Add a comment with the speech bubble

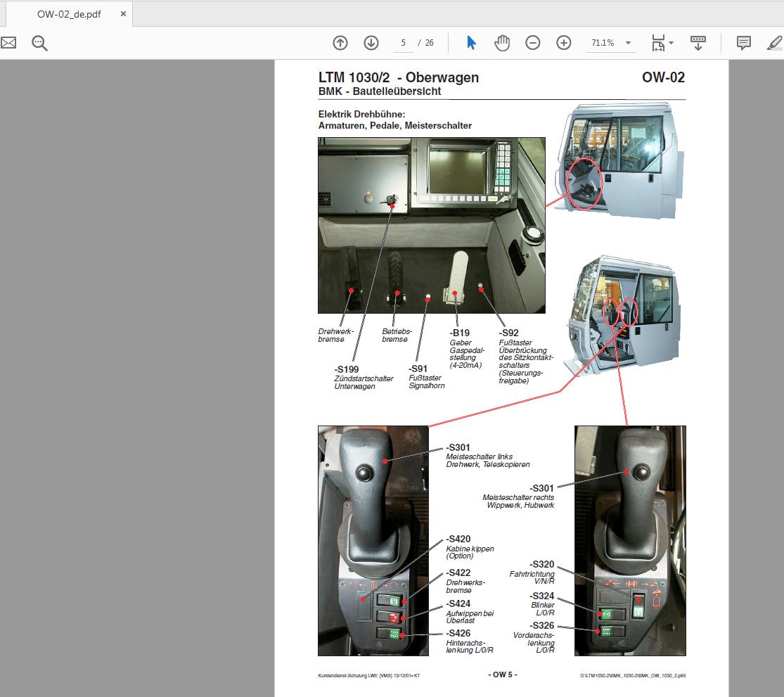pos(743,43)
